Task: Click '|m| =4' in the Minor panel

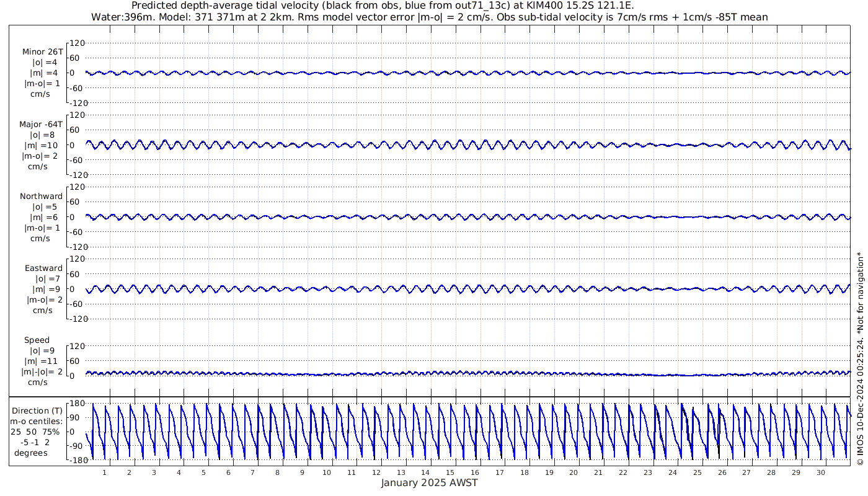Action: 45,73
